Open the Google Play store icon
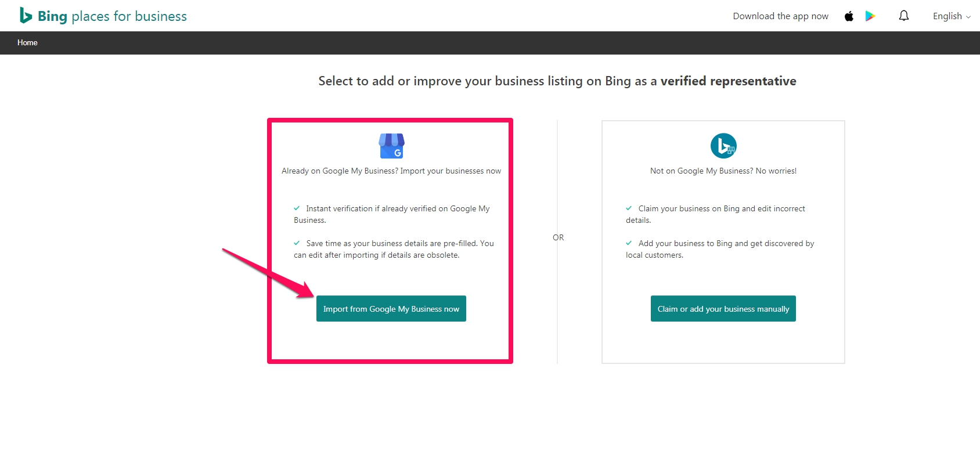The width and height of the screenshot is (980, 451). tap(870, 16)
